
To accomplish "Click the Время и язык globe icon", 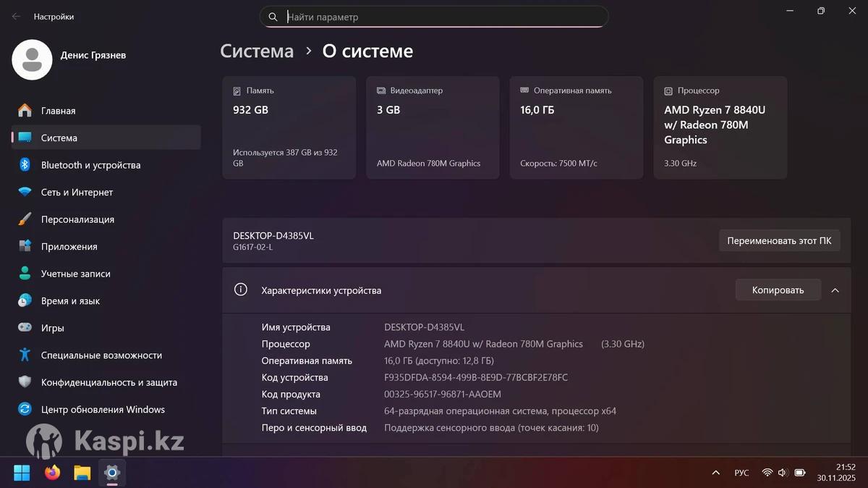I will click(25, 301).
